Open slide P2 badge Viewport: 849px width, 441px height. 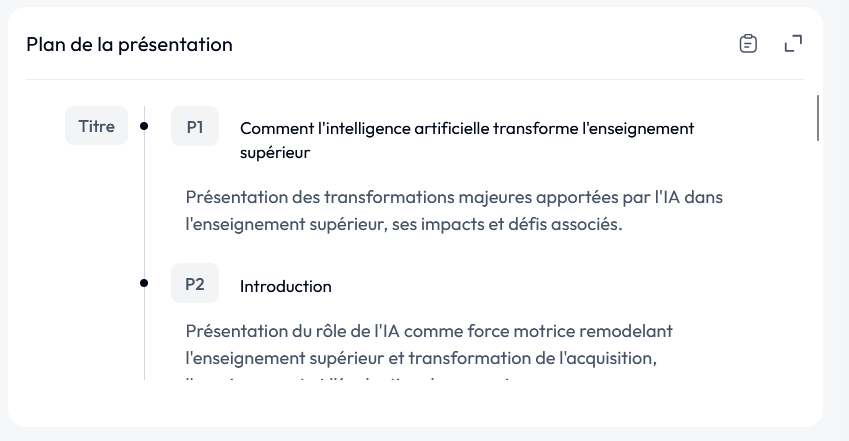click(195, 283)
